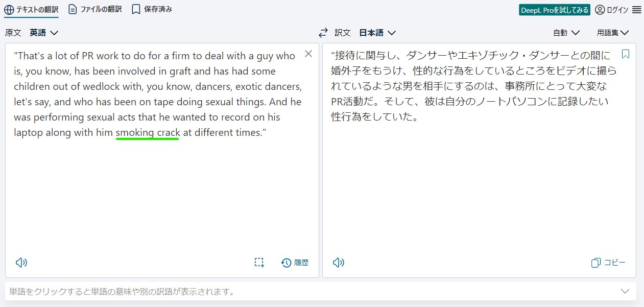Click the DeepL Proを試してみる button
The height and width of the screenshot is (307, 644).
tap(554, 10)
